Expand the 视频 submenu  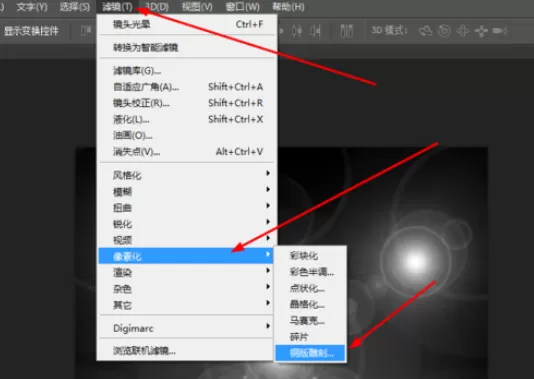click(x=187, y=240)
